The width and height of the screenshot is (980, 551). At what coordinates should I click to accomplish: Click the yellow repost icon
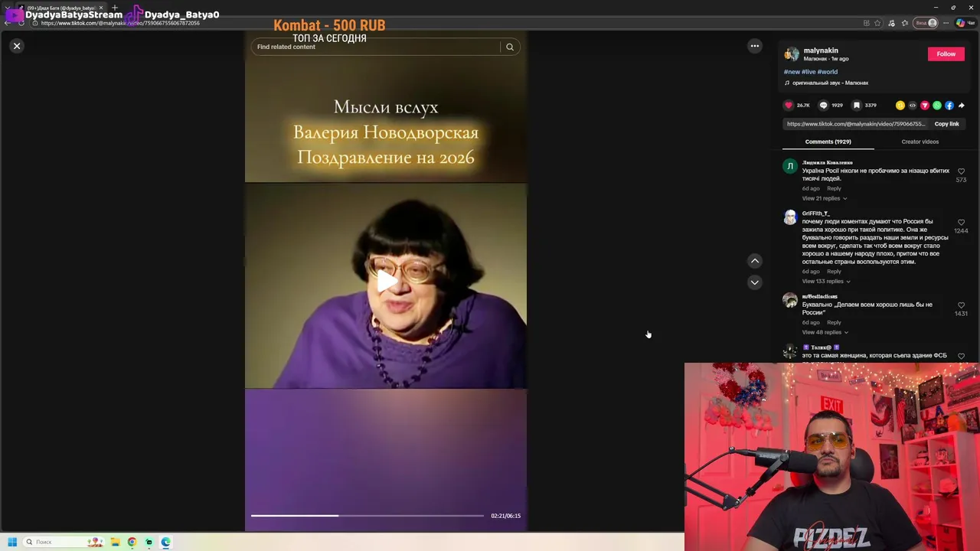(900, 105)
